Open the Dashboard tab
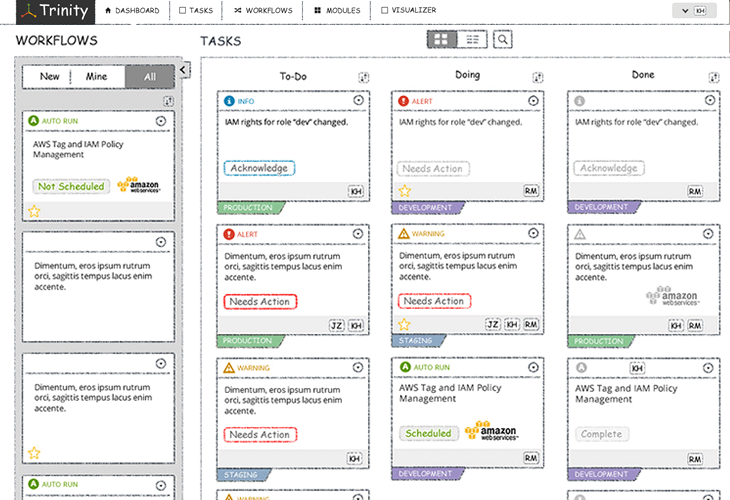This screenshot has height=500, width=730. (x=132, y=11)
